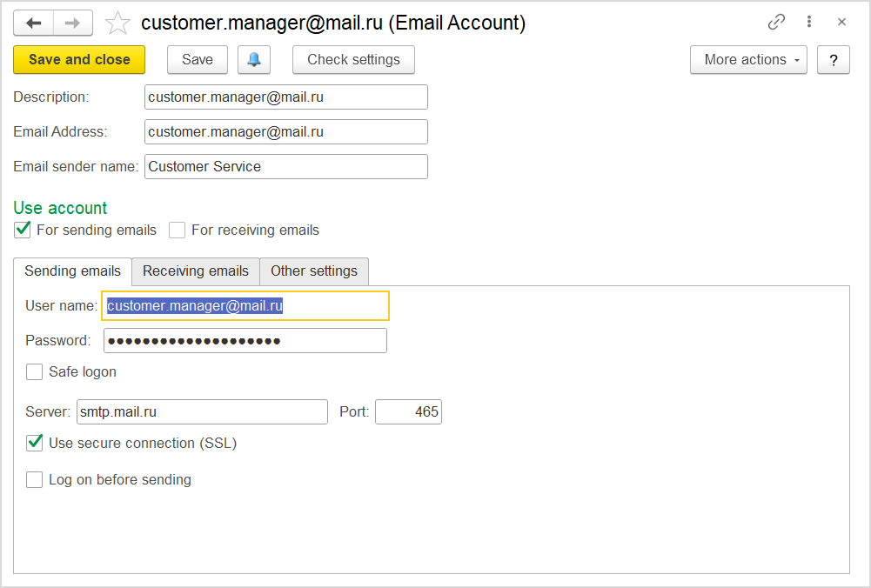Focus the Description field
The image size is (871, 588).
click(x=286, y=97)
